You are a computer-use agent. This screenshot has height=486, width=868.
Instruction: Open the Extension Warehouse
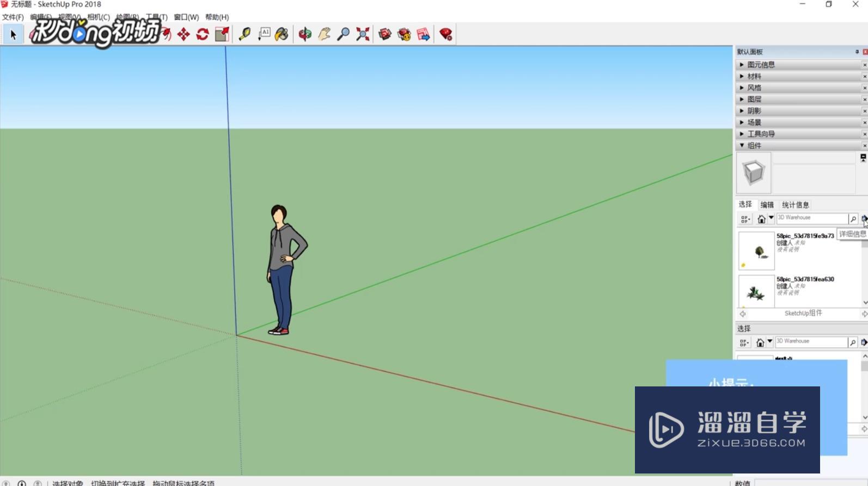pyautogui.click(x=404, y=35)
